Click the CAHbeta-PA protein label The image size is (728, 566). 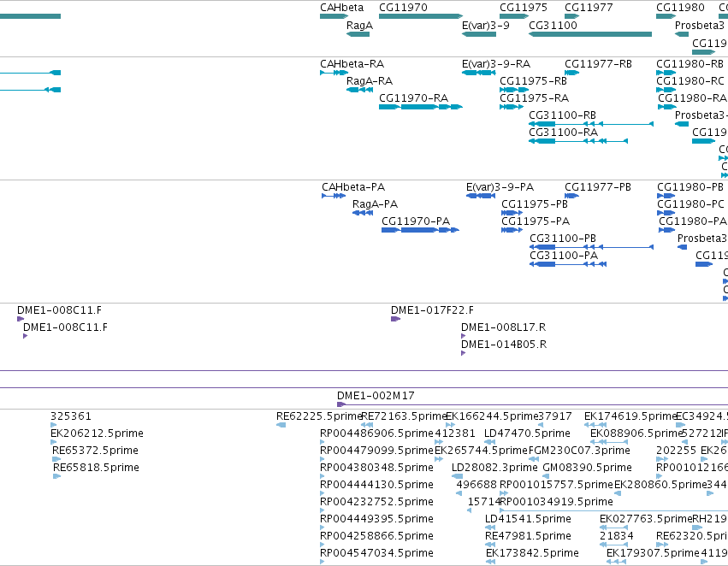click(x=353, y=187)
